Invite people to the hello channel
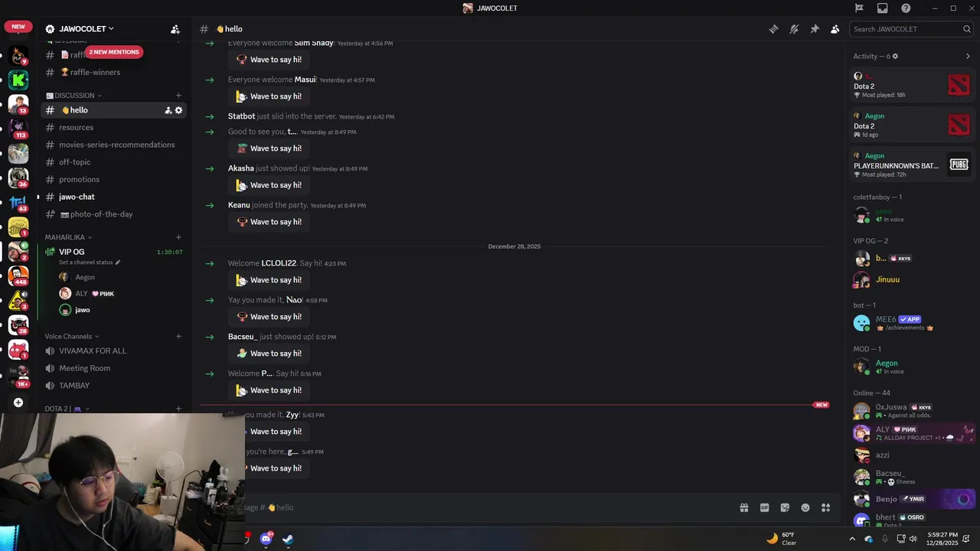The height and width of the screenshot is (551, 980). [x=168, y=110]
